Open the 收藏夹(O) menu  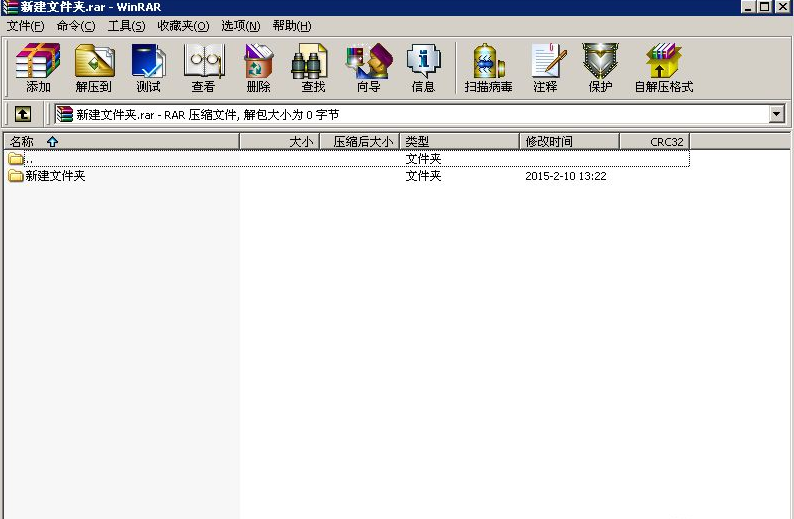click(183, 26)
